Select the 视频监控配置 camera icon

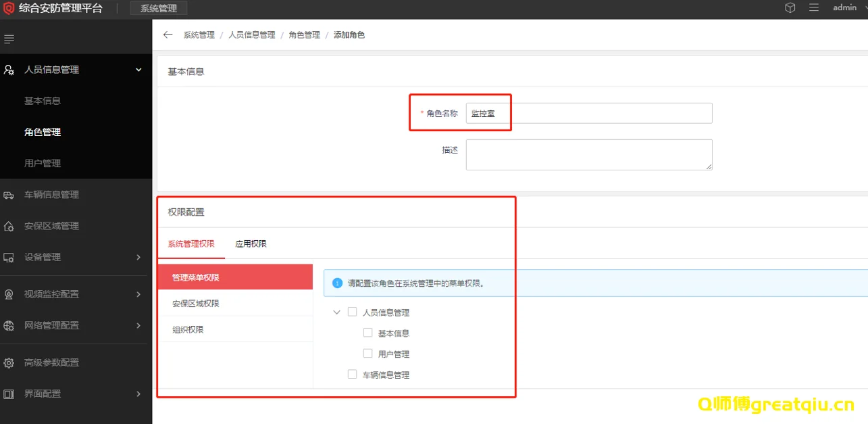coord(9,294)
